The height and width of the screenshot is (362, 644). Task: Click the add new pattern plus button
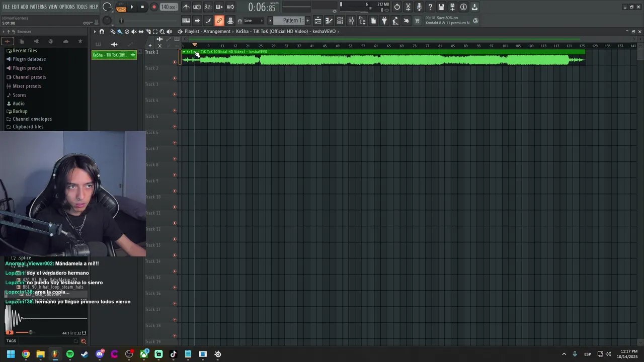click(x=307, y=21)
